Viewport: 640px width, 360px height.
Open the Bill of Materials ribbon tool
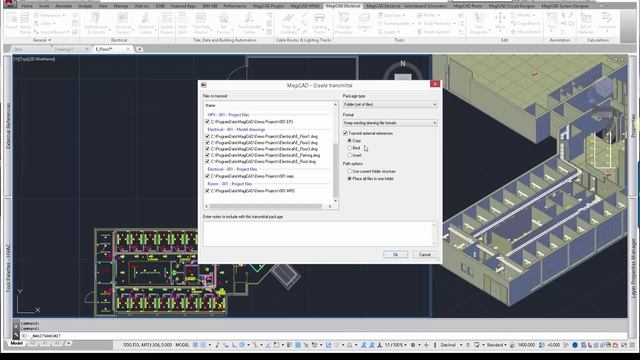click(x=585, y=22)
